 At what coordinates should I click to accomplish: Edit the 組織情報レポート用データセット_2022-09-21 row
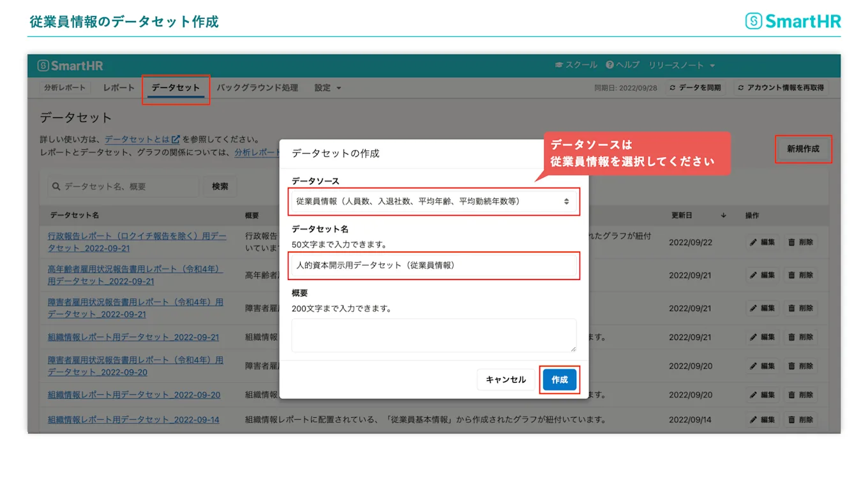coord(762,337)
